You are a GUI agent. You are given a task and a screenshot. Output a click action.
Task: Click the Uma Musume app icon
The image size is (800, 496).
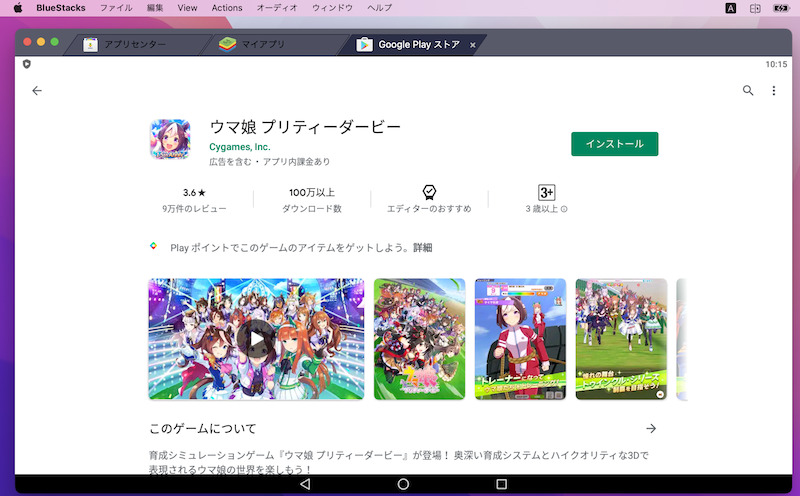pyautogui.click(x=170, y=140)
